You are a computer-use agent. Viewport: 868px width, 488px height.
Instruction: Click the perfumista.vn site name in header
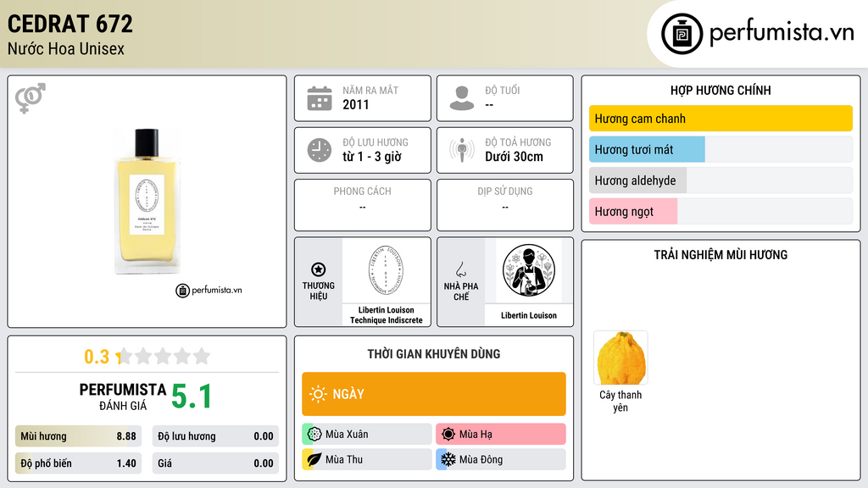tap(782, 33)
